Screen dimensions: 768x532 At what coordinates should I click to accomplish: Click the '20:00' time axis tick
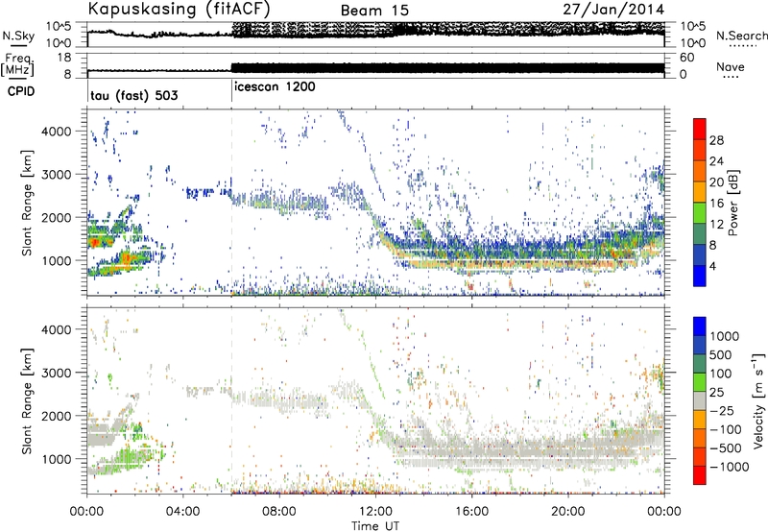(x=568, y=512)
